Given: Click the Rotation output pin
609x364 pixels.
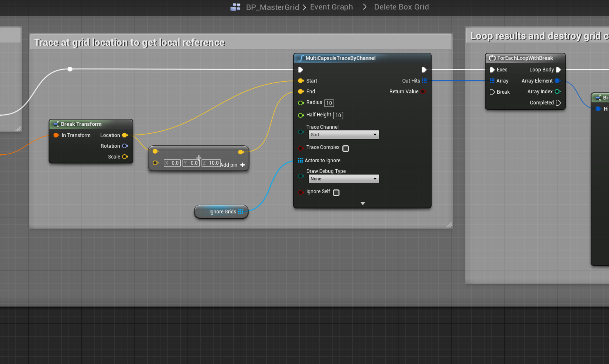Looking at the screenshot, I should (x=125, y=146).
